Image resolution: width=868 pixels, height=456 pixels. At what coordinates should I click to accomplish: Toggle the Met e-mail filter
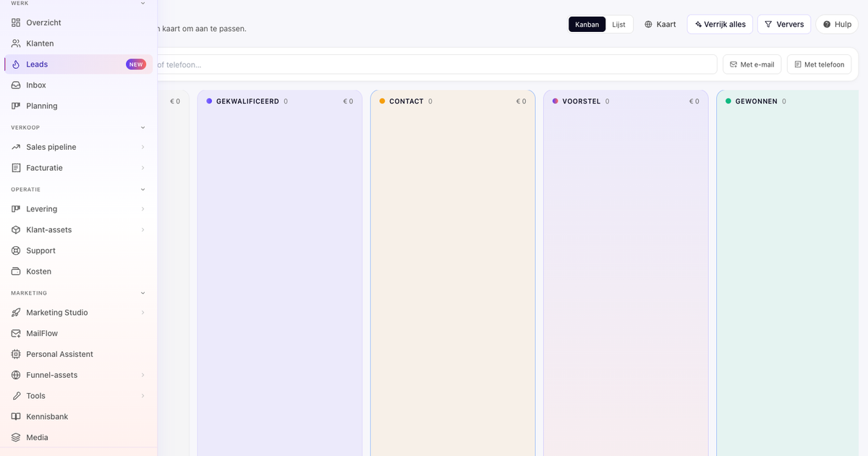tap(752, 64)
